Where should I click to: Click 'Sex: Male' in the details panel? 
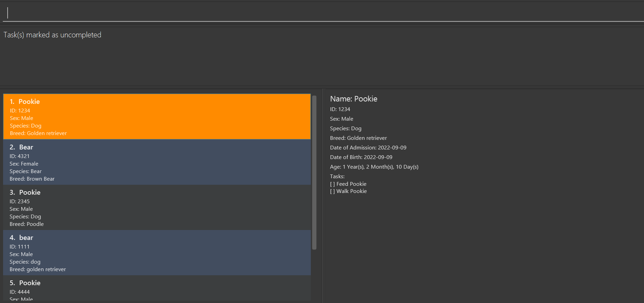pos(341,119)
